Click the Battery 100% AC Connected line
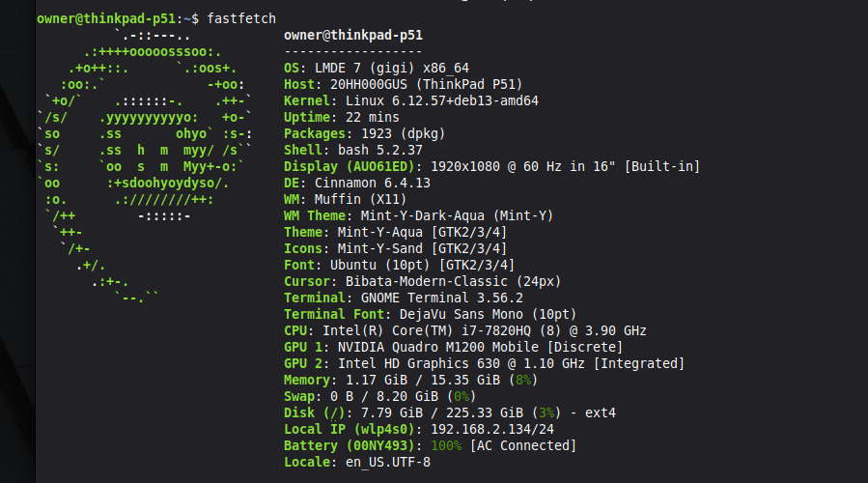 (430, 445)
